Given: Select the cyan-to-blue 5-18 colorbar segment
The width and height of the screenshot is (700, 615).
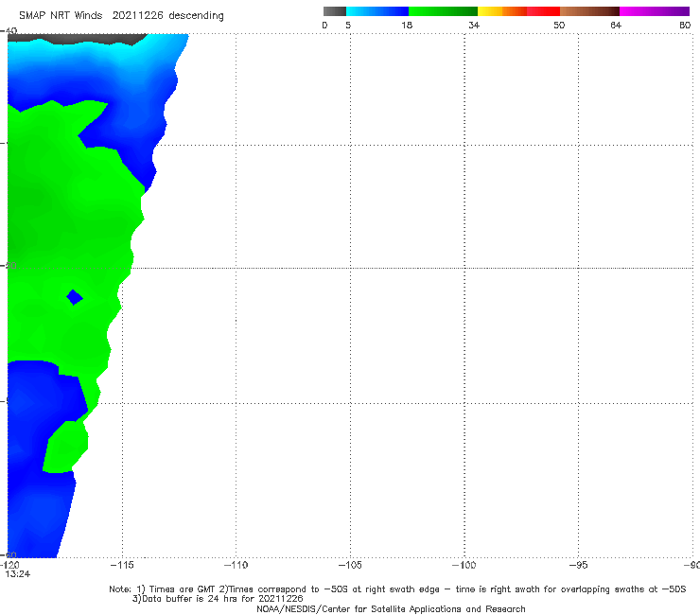Looking at the screenshot, I should [x=377, y=11].
